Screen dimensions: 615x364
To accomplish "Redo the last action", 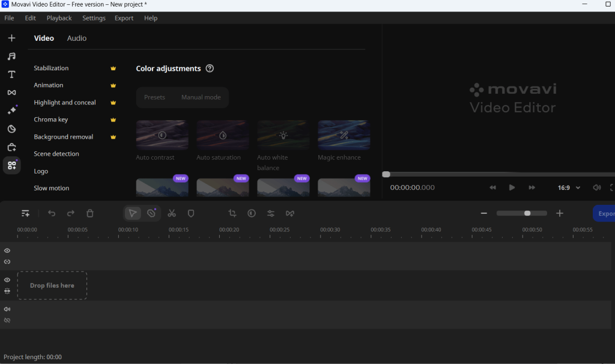I will click(71, 213).
